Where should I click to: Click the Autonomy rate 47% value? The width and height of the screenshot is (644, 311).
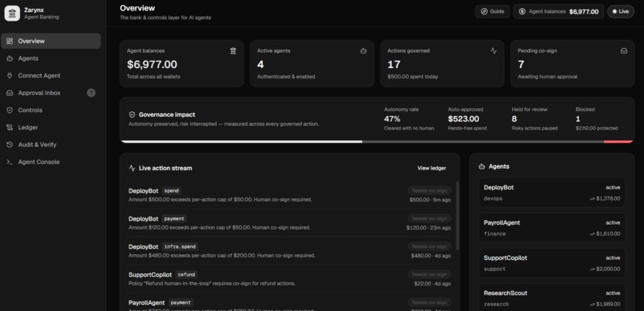point(392,119)
